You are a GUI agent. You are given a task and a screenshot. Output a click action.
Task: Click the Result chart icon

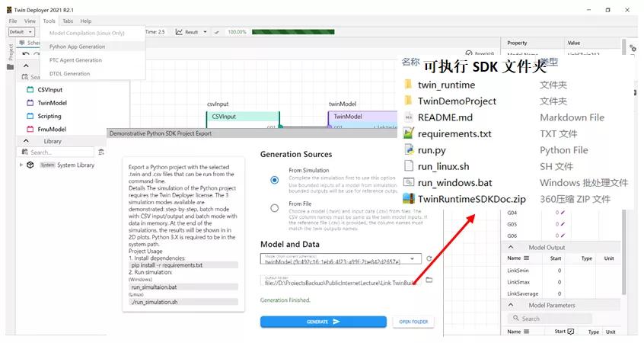[x=179, y=32]
